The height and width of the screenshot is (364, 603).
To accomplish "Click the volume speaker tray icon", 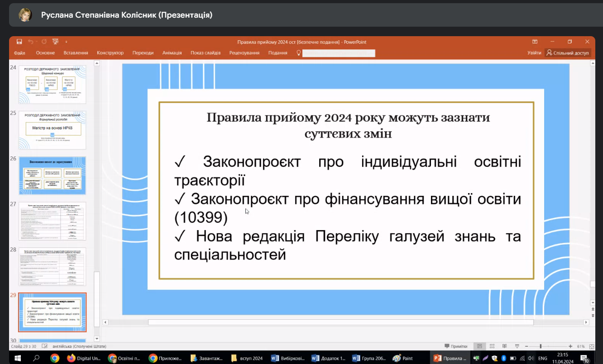I will 531,358.
